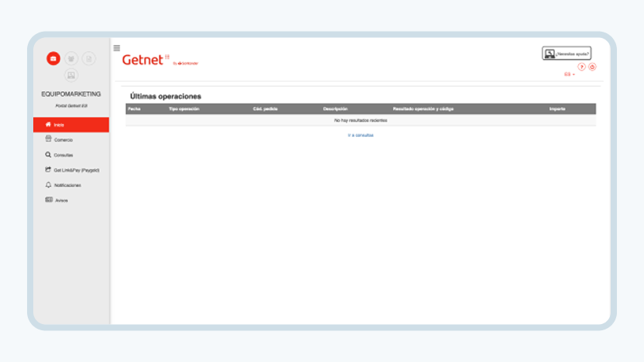Open the ES language dropdown
644x362 pixels.
click(569, 74)
